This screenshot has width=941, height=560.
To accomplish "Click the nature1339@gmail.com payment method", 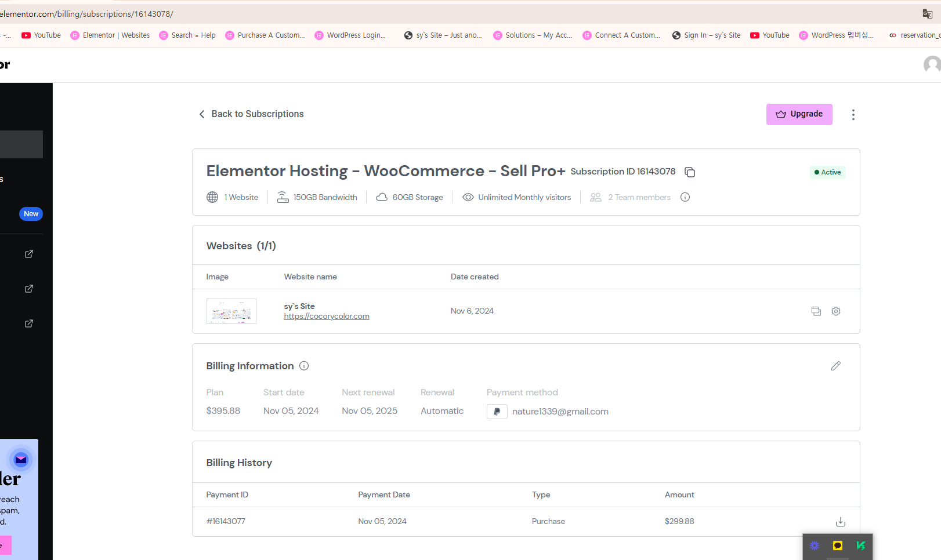I will click(x=560, y=412).
